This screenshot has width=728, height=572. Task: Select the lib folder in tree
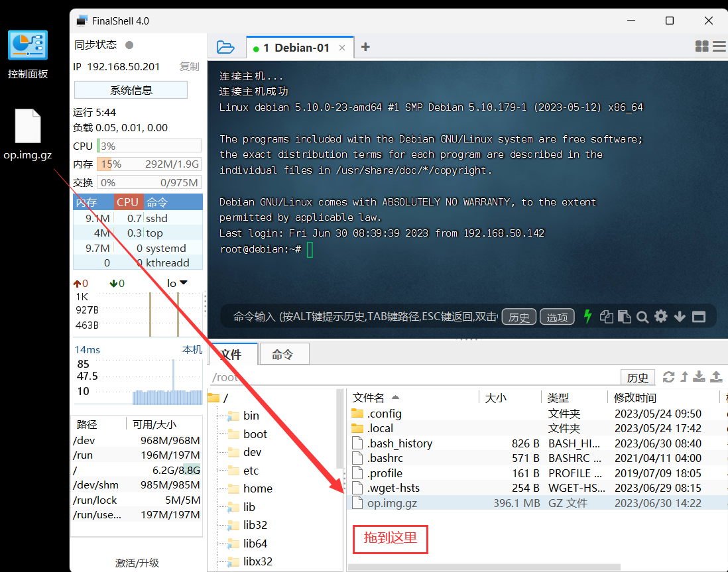241,507
